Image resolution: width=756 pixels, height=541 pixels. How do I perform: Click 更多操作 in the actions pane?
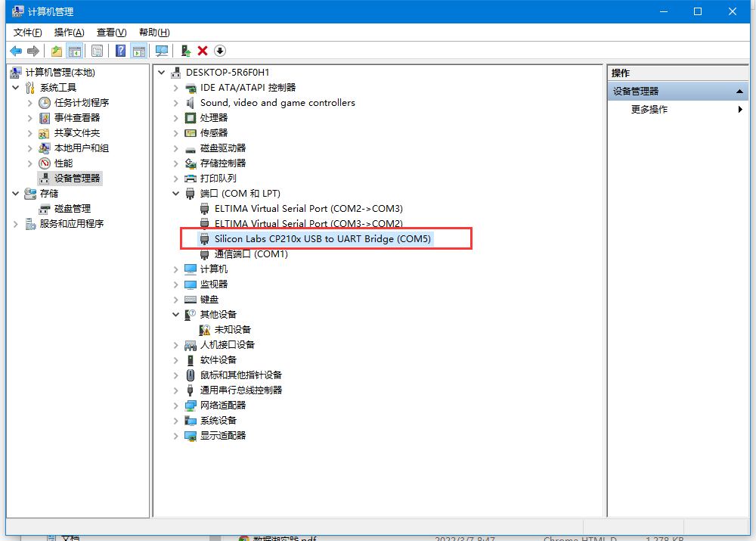click(649, 110)
